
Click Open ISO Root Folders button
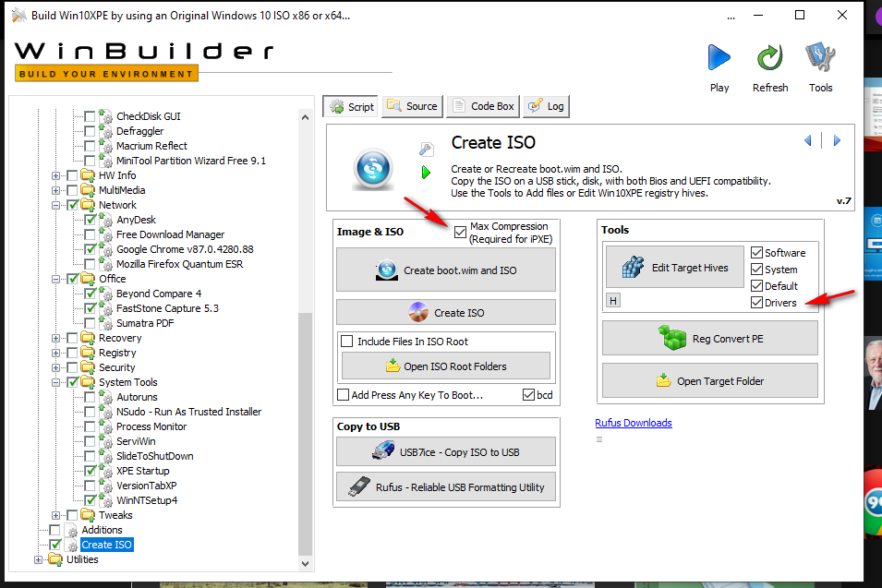445,366
